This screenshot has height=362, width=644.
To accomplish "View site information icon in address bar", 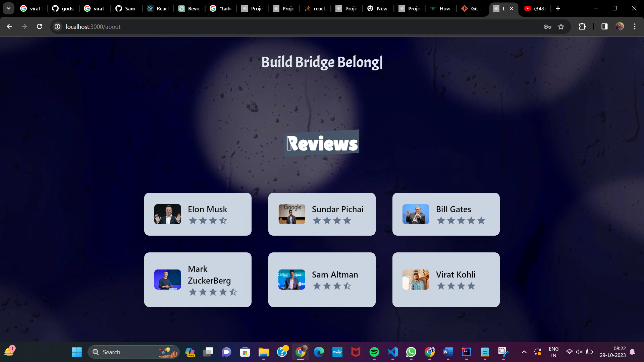I will pos(58,26).
